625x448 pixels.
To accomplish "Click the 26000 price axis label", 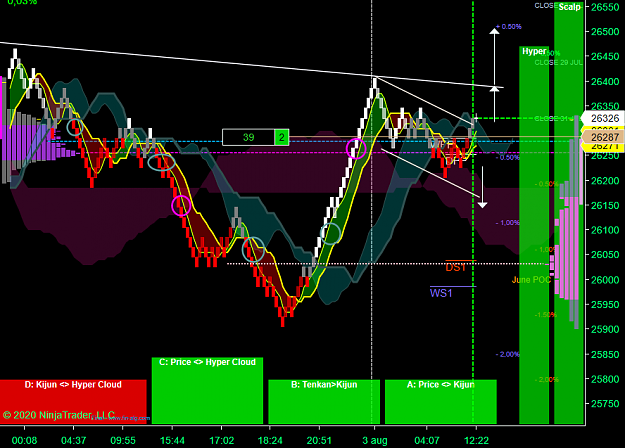I will coord(605,280).
